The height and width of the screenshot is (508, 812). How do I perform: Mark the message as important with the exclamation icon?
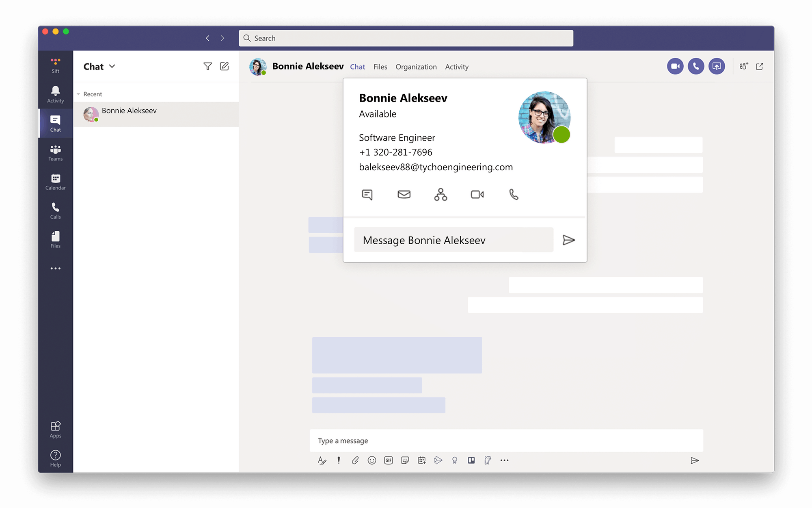pyautogui.click(x=339, y=460)
